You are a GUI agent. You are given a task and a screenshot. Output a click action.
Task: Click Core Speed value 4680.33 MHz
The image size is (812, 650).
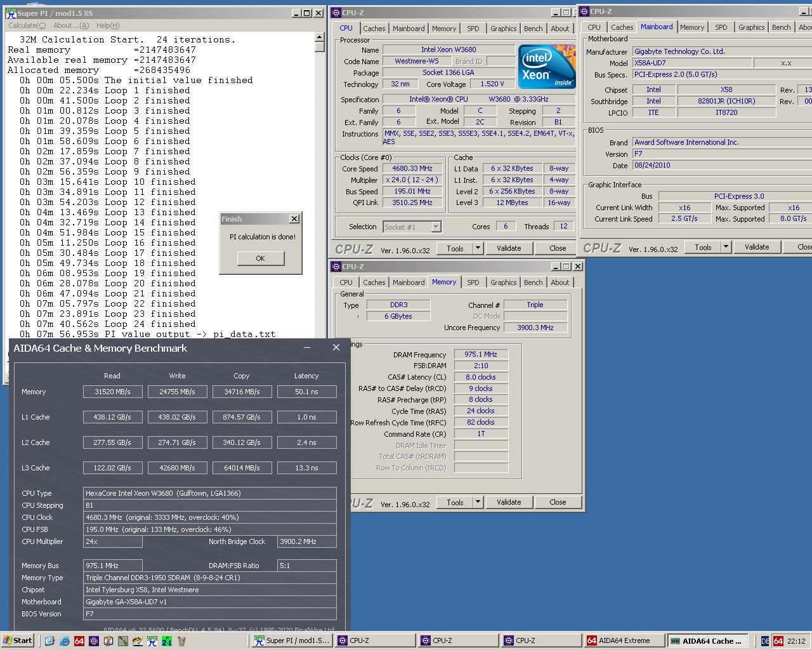pos(413,168)
